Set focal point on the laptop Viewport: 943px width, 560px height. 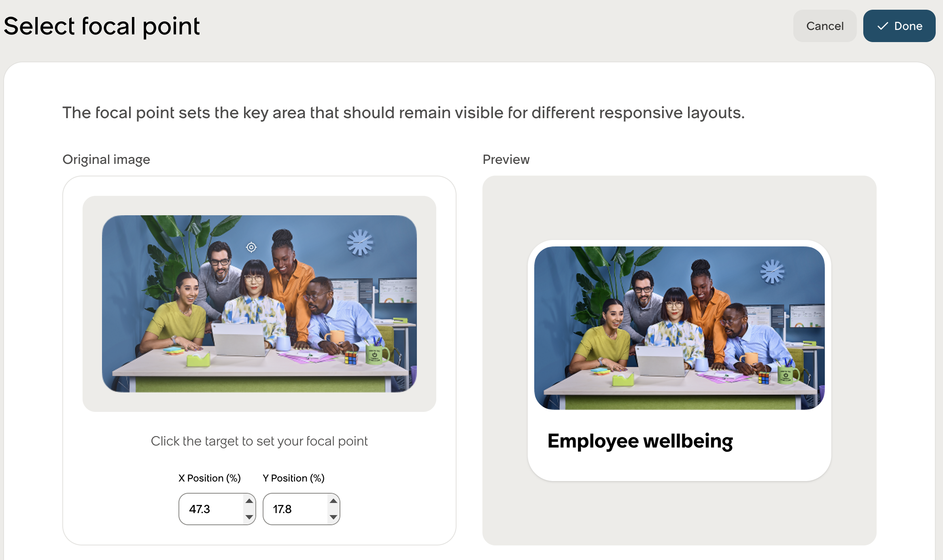point(239,339)
